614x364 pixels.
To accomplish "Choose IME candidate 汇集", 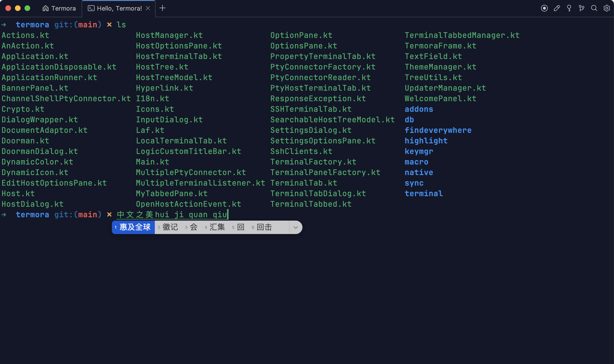I will 215,227.
